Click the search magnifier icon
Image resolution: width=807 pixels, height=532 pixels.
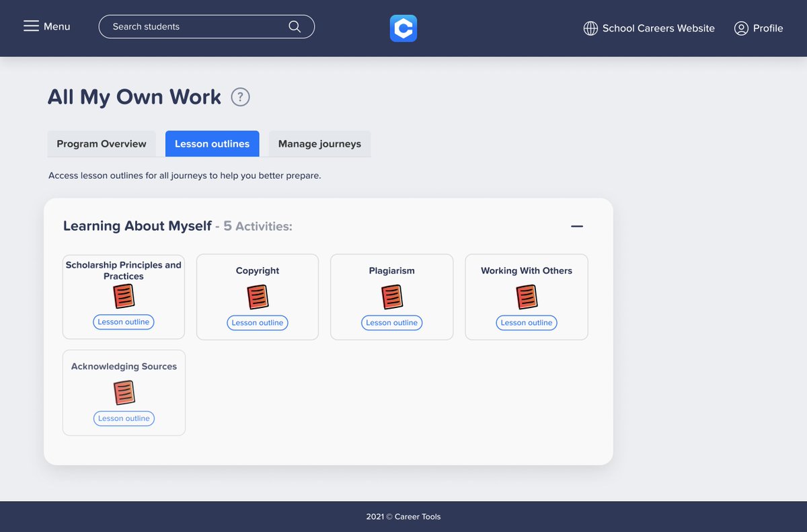click(x=295, y=27)
